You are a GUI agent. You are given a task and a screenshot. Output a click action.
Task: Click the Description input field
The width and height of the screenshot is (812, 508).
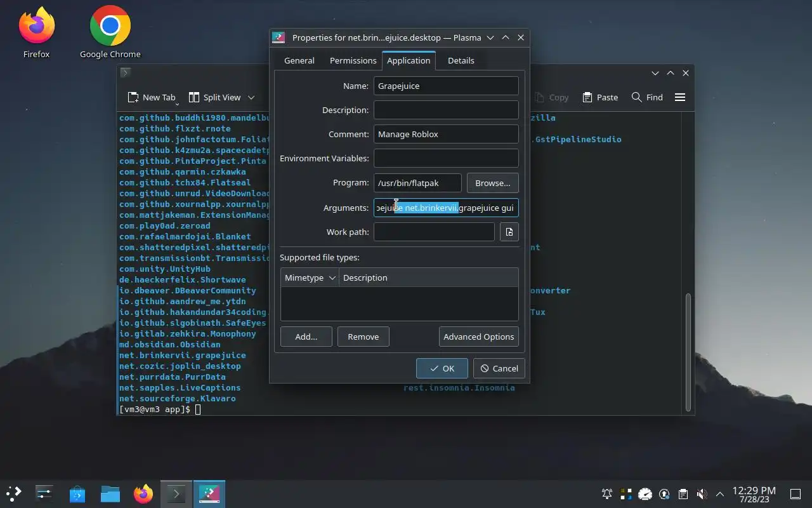(x=446, y=110)
